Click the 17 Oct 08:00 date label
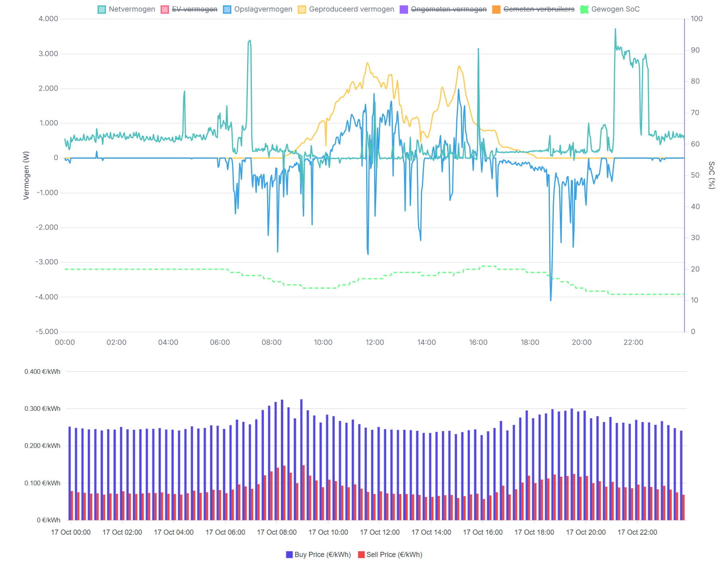 pyautogui.click(x=277, y=532)
